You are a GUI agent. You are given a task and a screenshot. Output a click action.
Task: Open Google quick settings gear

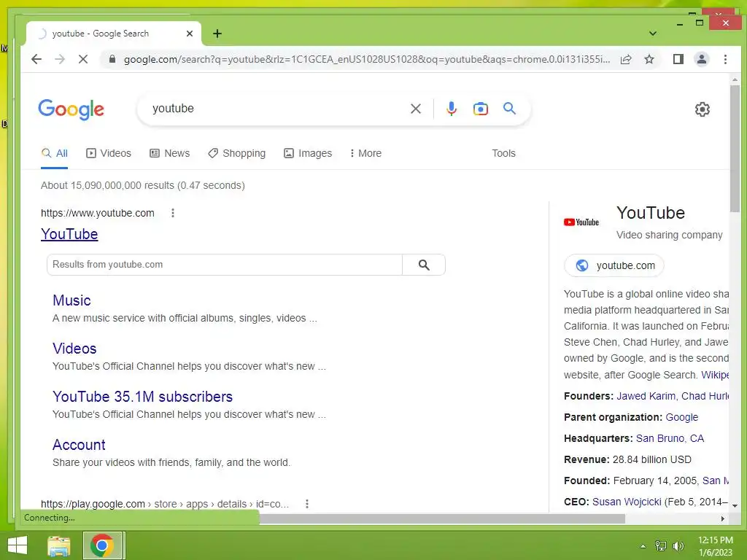pyautogui.click(x=702, y=109)
